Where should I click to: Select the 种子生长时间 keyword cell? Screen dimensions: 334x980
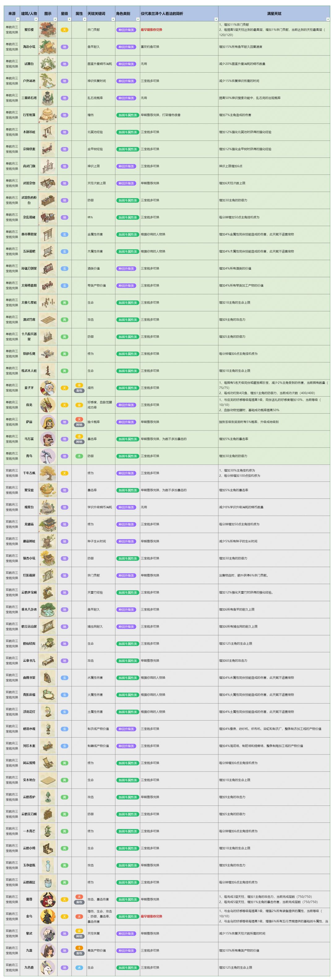(x=101, y=541)
